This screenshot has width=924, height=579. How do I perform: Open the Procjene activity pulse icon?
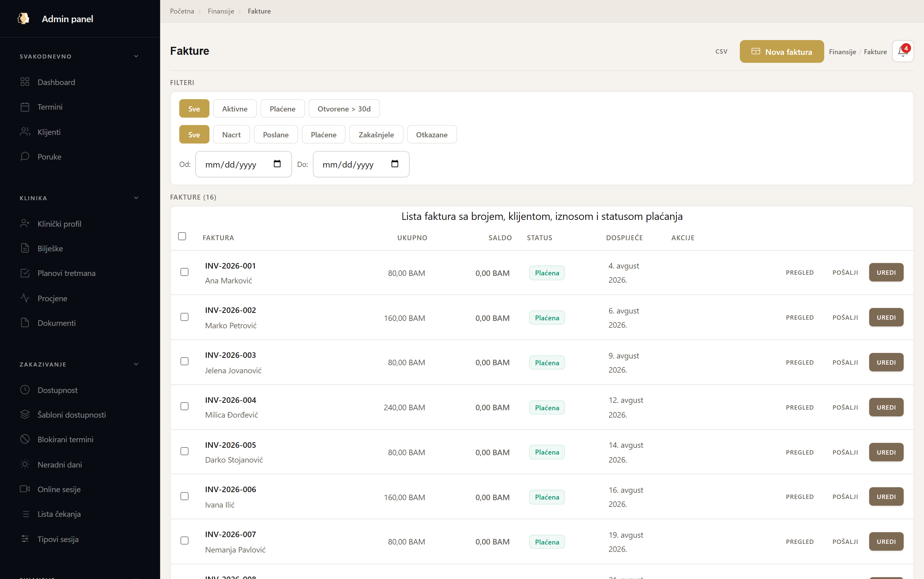[x=25, y=298]
